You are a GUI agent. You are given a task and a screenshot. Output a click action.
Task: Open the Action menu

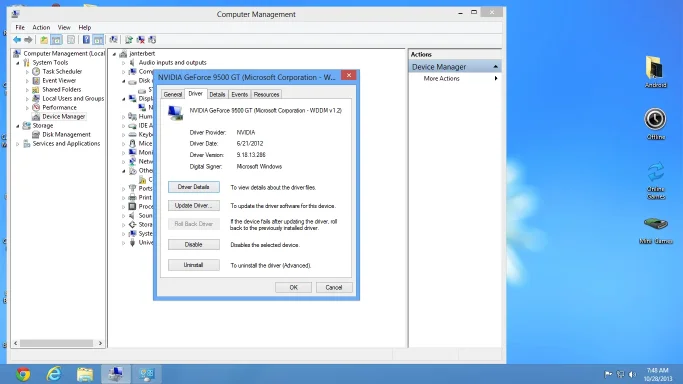pos(41,27)
